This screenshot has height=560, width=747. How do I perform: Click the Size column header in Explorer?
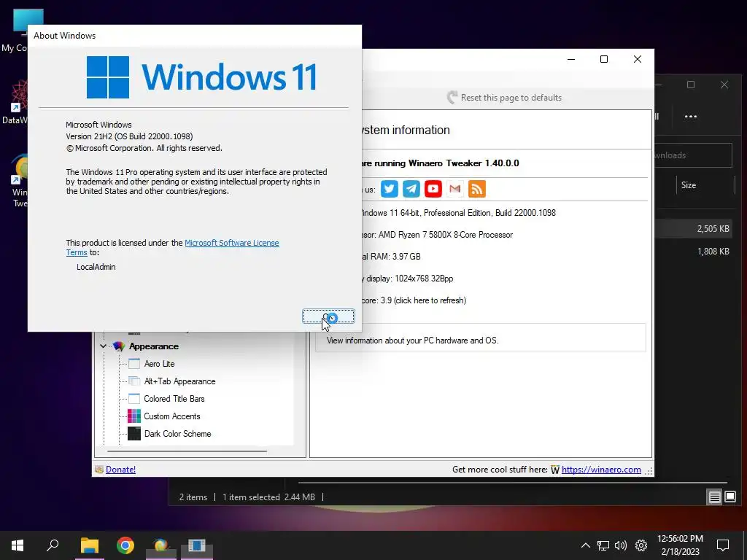(x=689, y=185)
